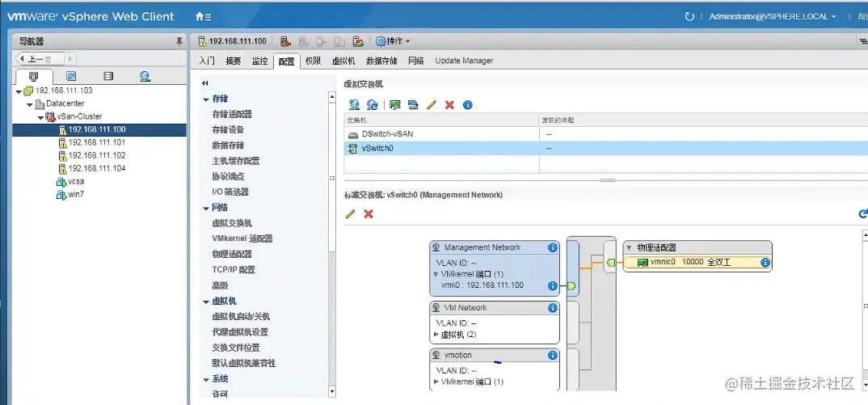This screenshot has height=405, width=868.
Task: Collapse the 192.168.111.103 vCenter node
Action: coord(19,91)
